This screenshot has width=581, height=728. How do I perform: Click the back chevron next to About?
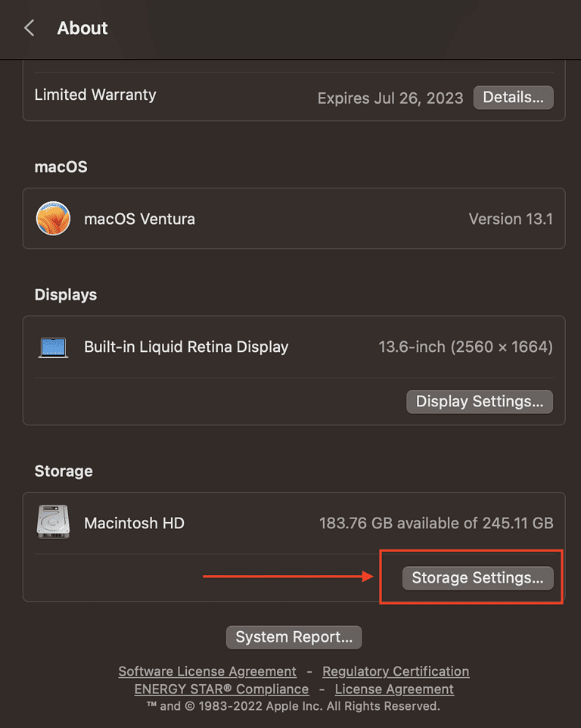[28, 27]
